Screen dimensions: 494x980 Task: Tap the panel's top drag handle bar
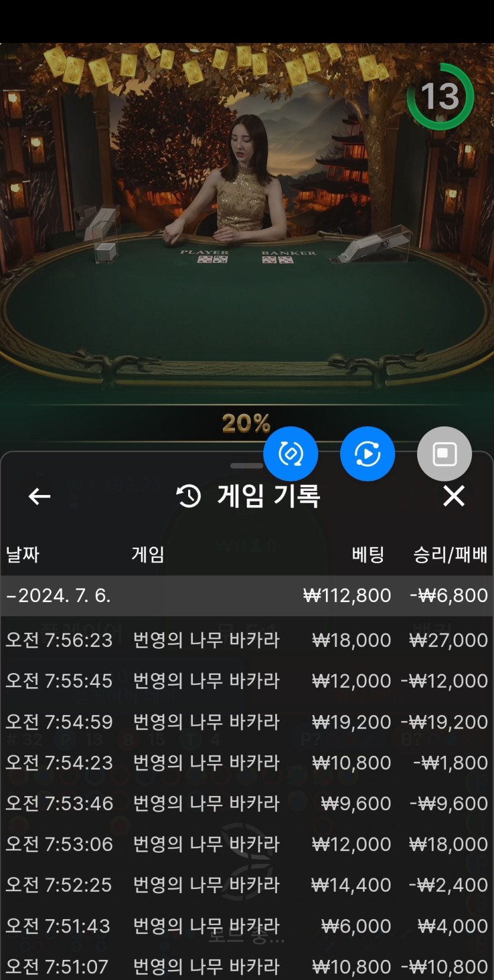click(x=247, y=465)
